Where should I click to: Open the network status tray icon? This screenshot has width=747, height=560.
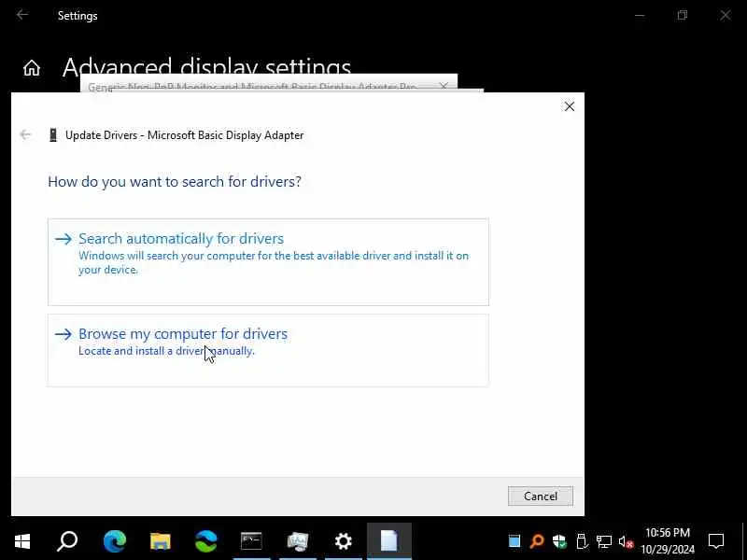tap(603, 541)
